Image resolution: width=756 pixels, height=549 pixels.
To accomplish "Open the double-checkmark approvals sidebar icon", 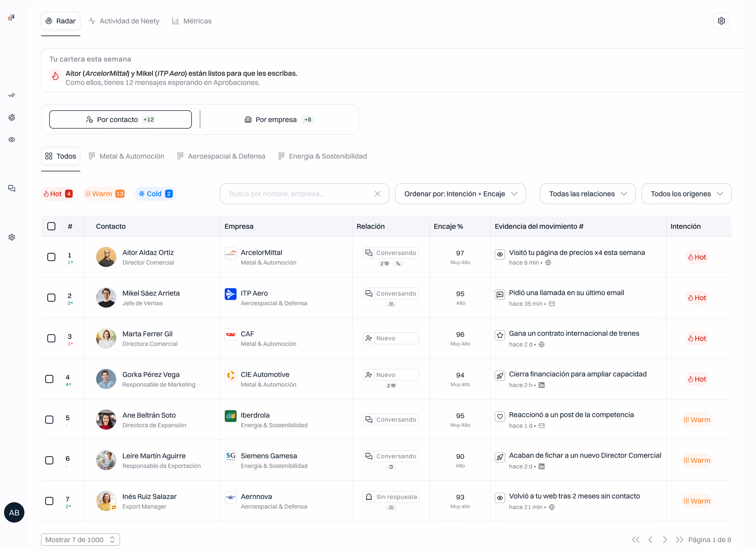I will coord(12,95).
